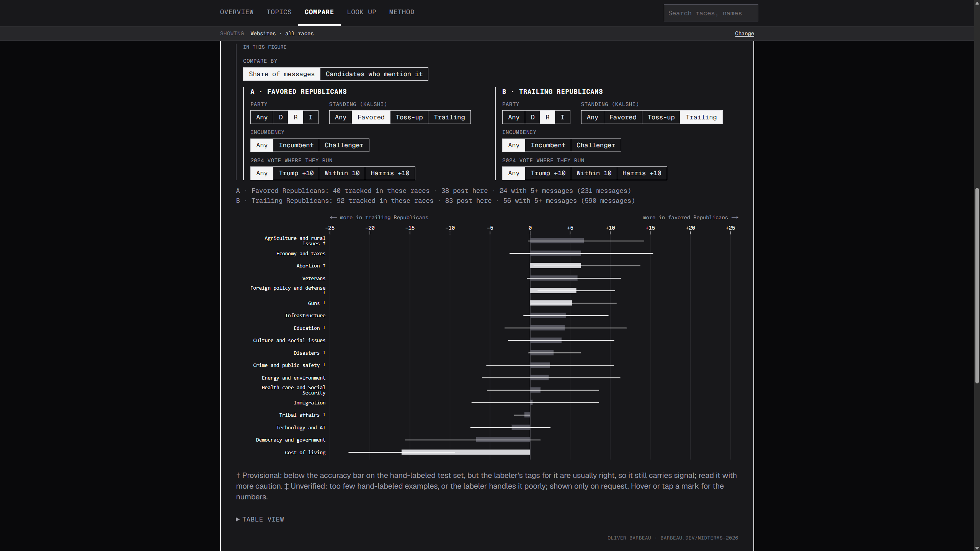Click the Democracy and government bar
The image size is (980, 551).
click(503, 440)
